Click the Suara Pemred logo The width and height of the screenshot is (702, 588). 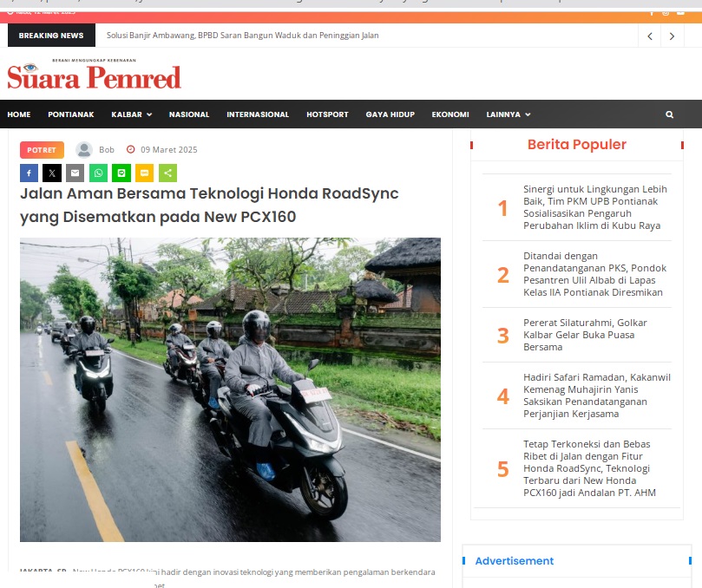(x=94, y=75)
